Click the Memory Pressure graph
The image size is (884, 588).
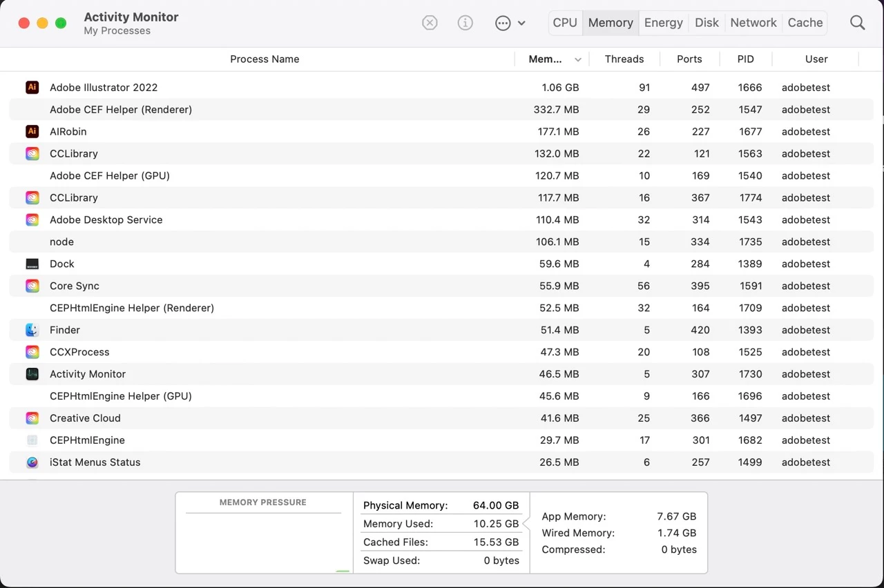click(x=264, y=532)
